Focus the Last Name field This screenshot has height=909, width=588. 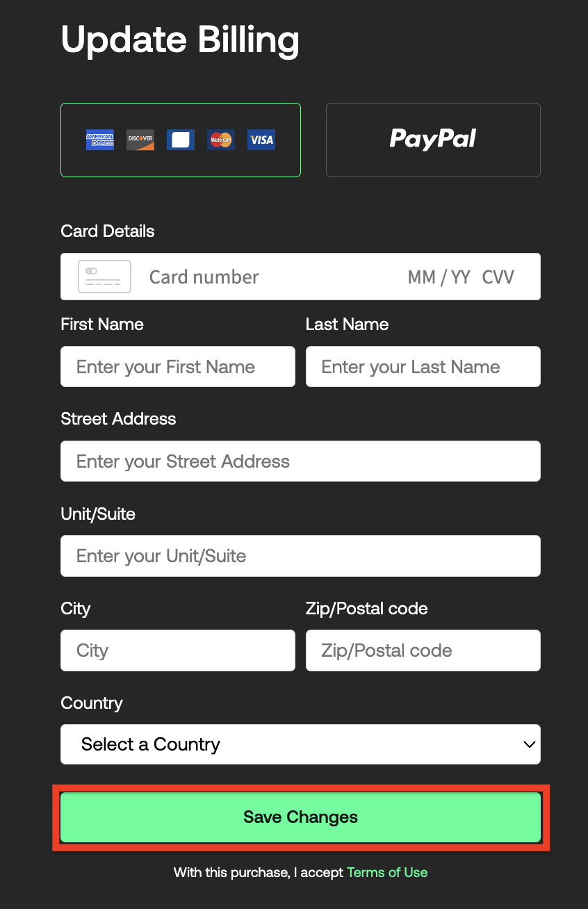pos(423,367)
